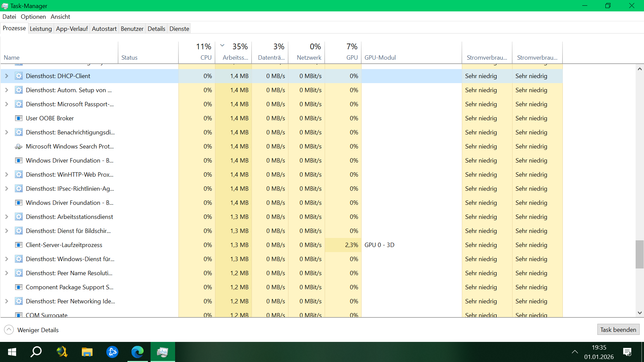Click the Windows Start button
Viewport: 644px width, 362px height.
[x=12, y=352]
